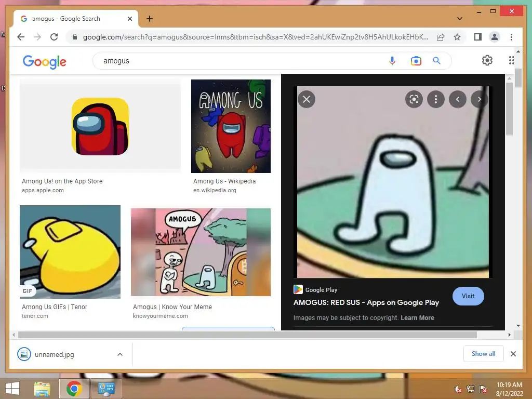Click the horizontal scrollbar thumb
Viewport: 532px width, 399px height.
[247, 335]
